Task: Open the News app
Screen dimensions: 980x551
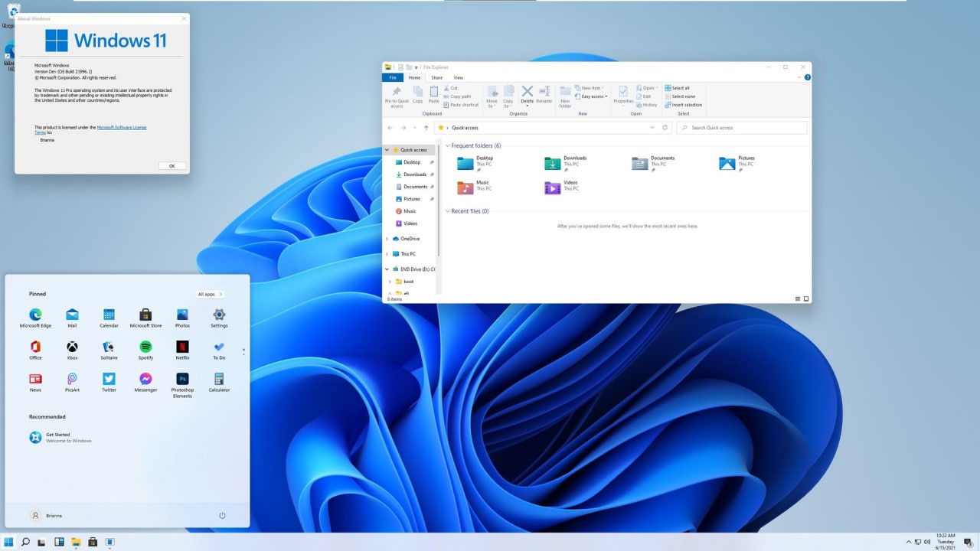Action: (35, 383)
